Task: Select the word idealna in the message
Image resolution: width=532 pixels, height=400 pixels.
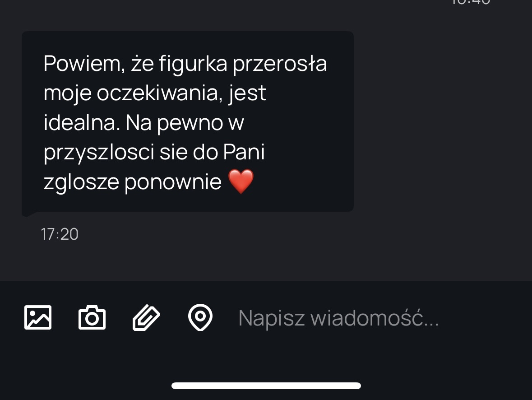Action: tap(82, 123)
